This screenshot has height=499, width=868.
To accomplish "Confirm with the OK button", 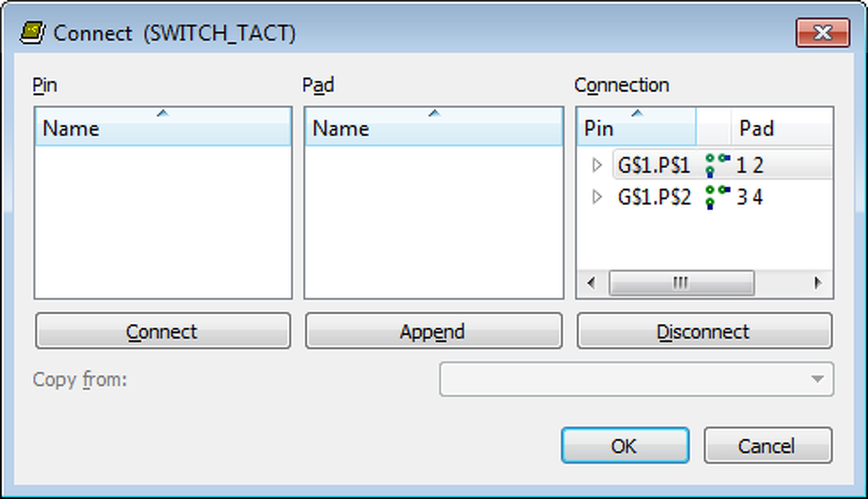I will pos(624,445).
